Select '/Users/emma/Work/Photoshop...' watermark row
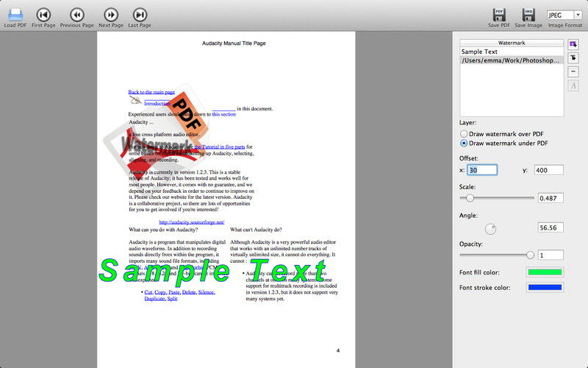588x368 pixels. click(512, 60)
